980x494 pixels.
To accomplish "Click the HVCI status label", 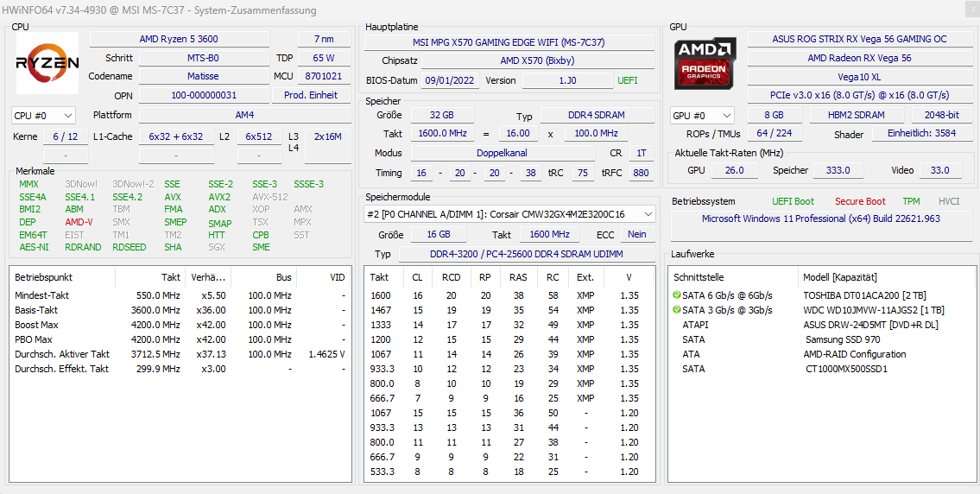I will pos(949,201).
